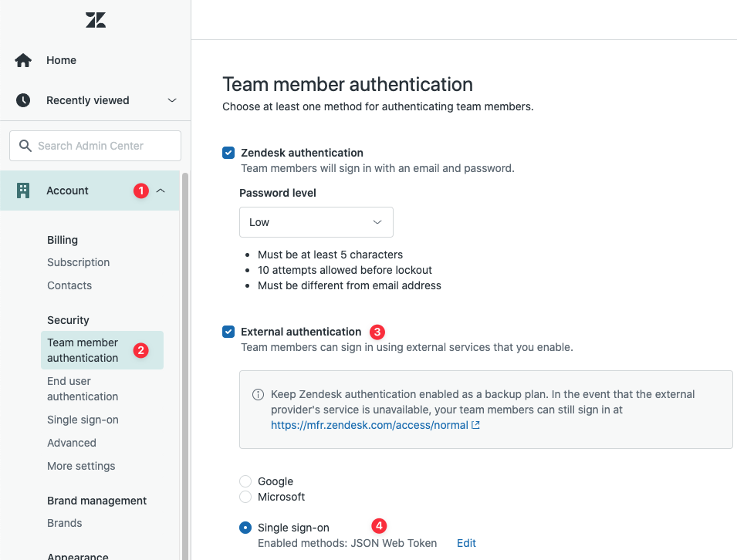Toggle the External authentication checkbox
This screenshot has height=560, width=737.
(x=228, y=332)
